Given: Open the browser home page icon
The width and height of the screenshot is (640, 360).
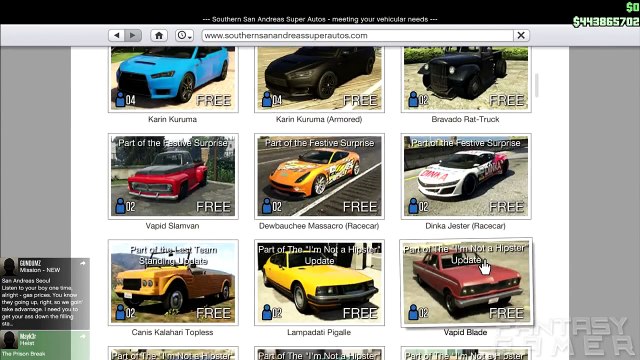Looking at the screenshot, I should coord(159,36).
